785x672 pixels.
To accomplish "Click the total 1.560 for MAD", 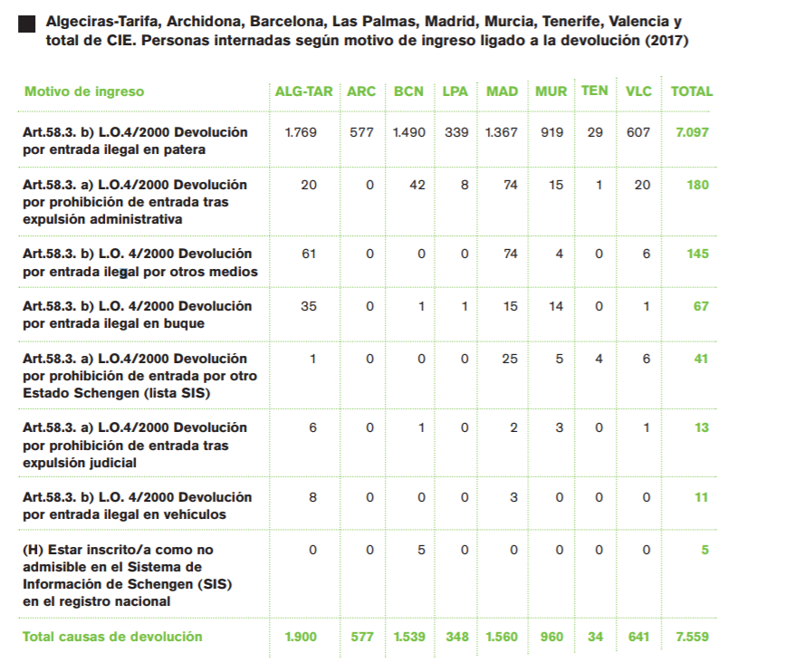I will tap(502, 637).
